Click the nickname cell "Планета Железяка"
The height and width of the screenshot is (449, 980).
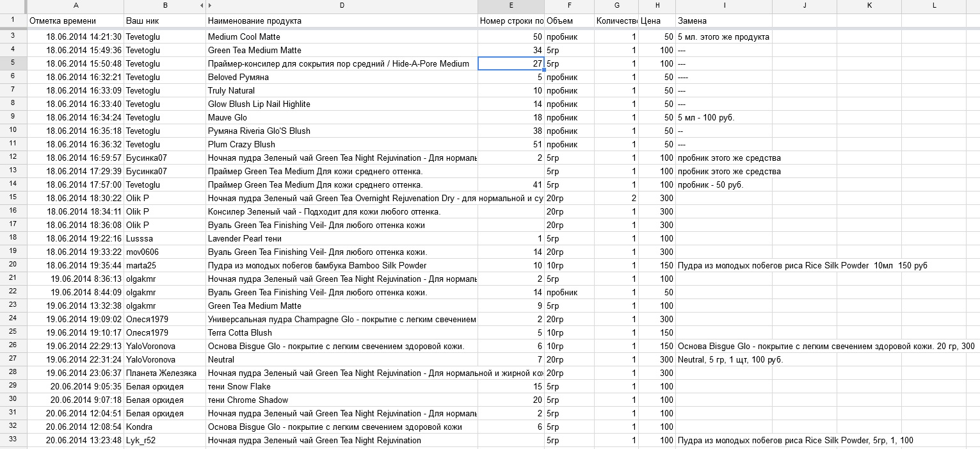pyautogui.click(x=165, y=373)
